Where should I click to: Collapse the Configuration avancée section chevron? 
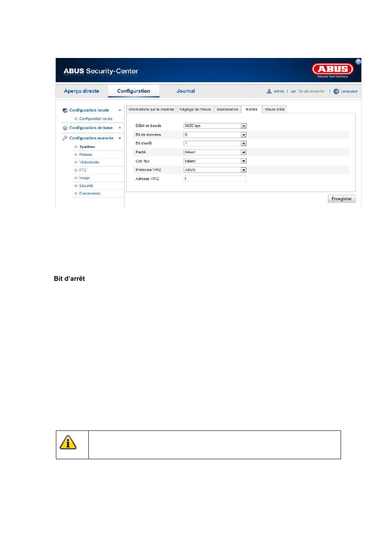pyautogui.click(x=120, y=138)
